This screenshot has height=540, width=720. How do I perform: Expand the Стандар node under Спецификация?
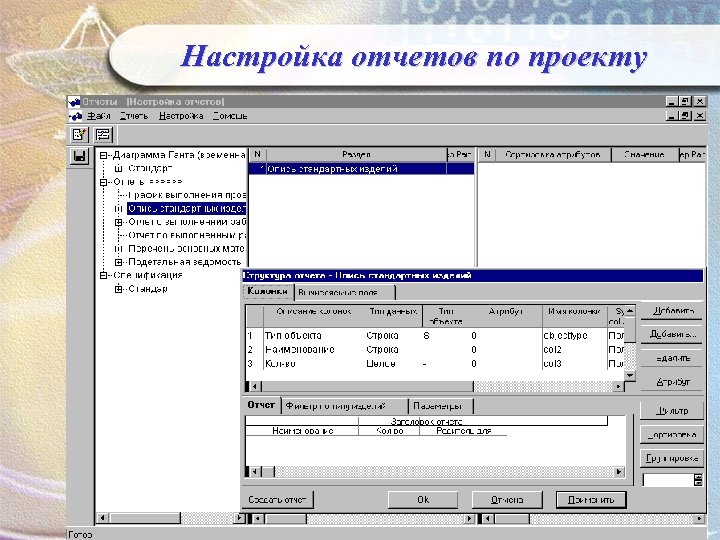coord(118,289)
